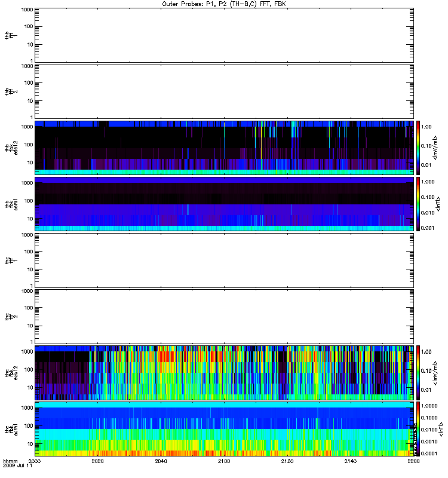
Task: Click '0.01' on thb edc12 colorbar scale
Action: 426,165
